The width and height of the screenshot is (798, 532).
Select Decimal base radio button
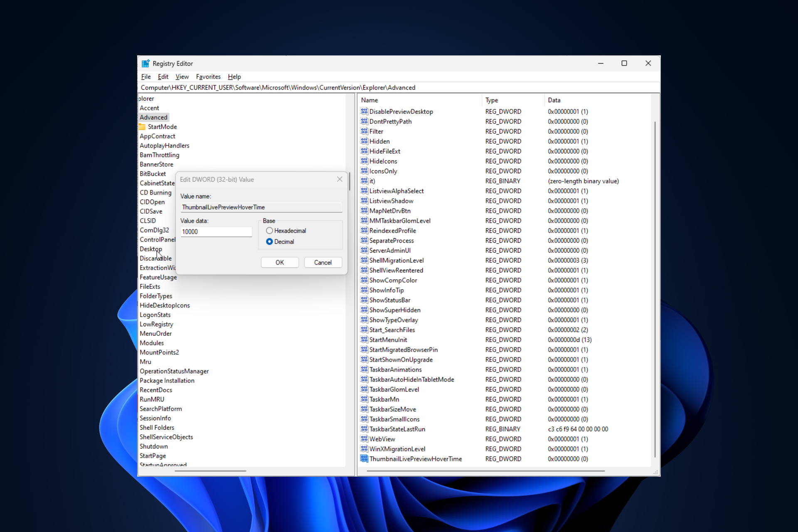click(x=271, y=241)
